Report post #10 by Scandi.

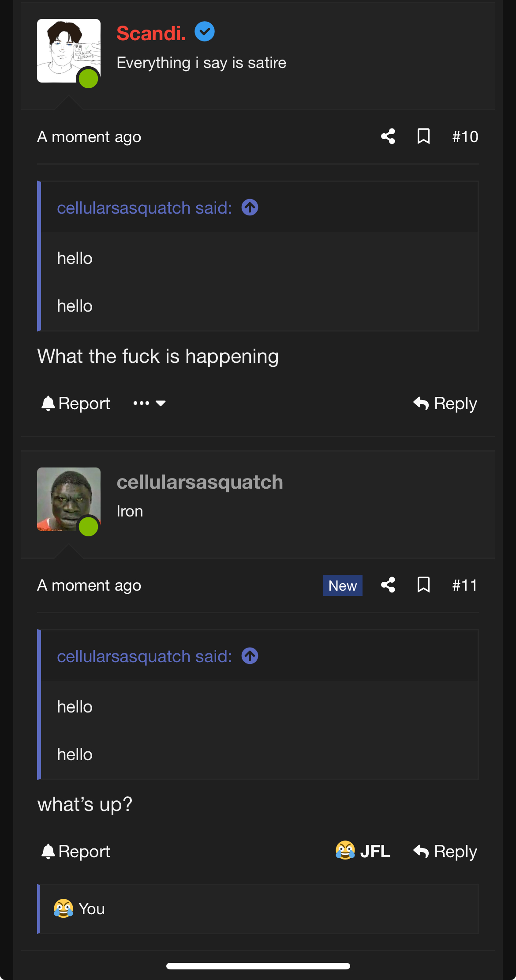[x=75, y=403]
